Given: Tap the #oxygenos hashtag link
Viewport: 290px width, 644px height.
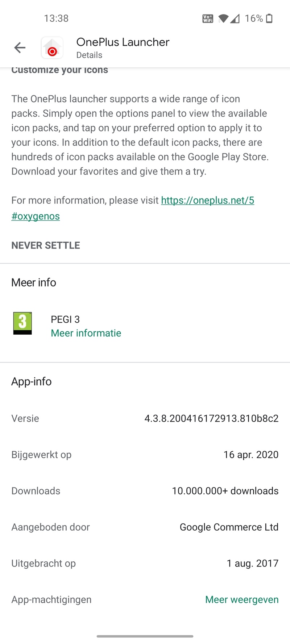Looking at the screenshot, I should pyautogui.click(x=36, y=216).
